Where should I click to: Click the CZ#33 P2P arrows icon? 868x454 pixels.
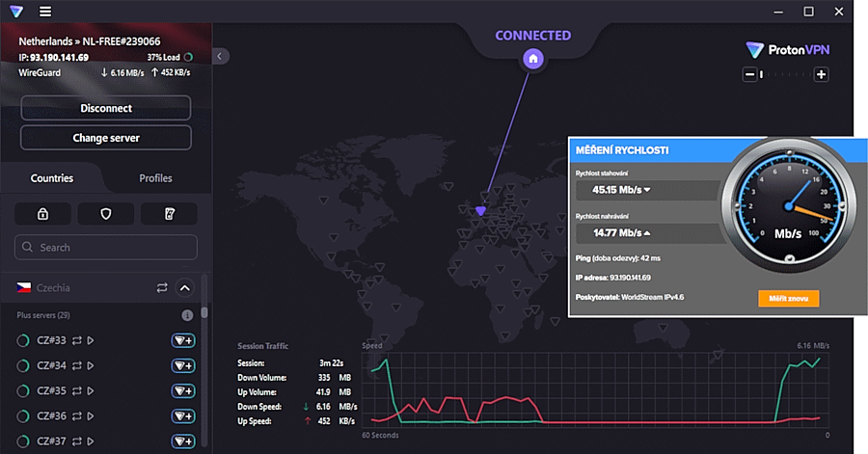(x=77, y=340)
